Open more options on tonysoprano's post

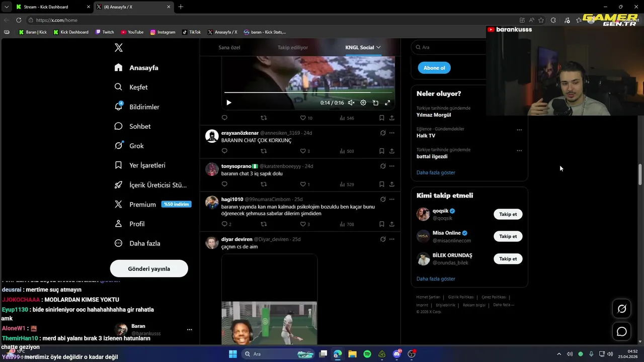[x=392, y=166]
